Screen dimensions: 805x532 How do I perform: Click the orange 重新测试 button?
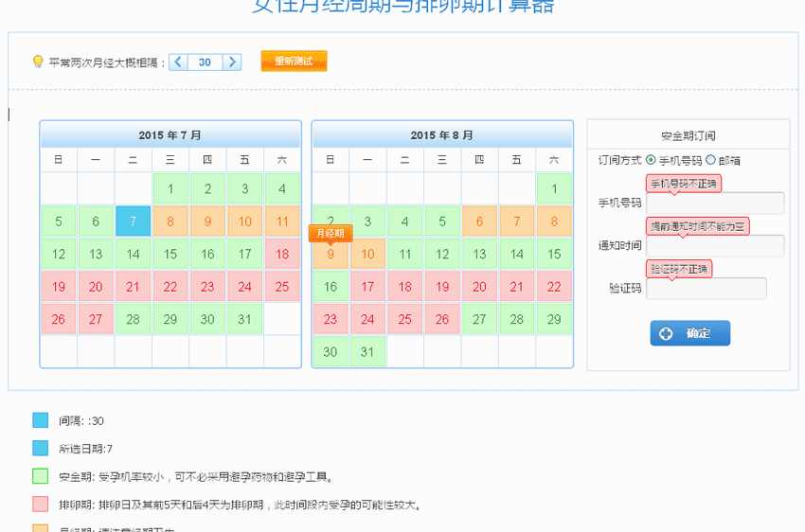coord(294,61)
